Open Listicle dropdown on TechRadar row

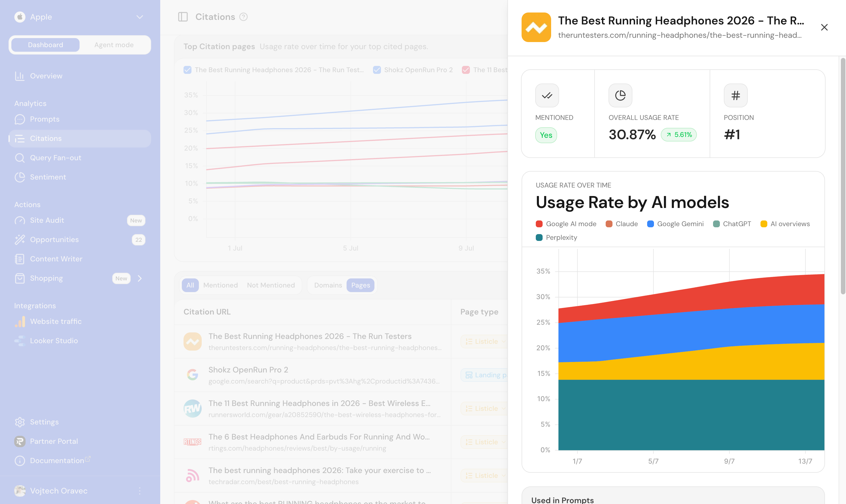point(484,476)
